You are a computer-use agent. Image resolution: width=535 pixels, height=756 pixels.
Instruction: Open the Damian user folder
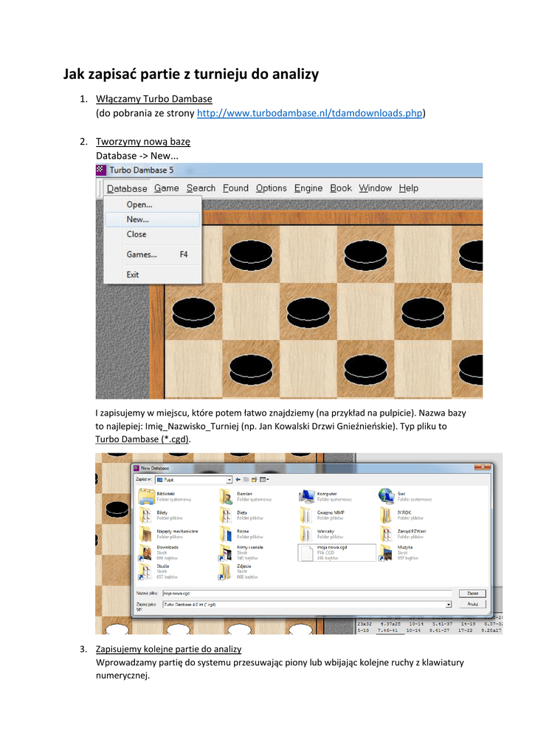point(226,496)
